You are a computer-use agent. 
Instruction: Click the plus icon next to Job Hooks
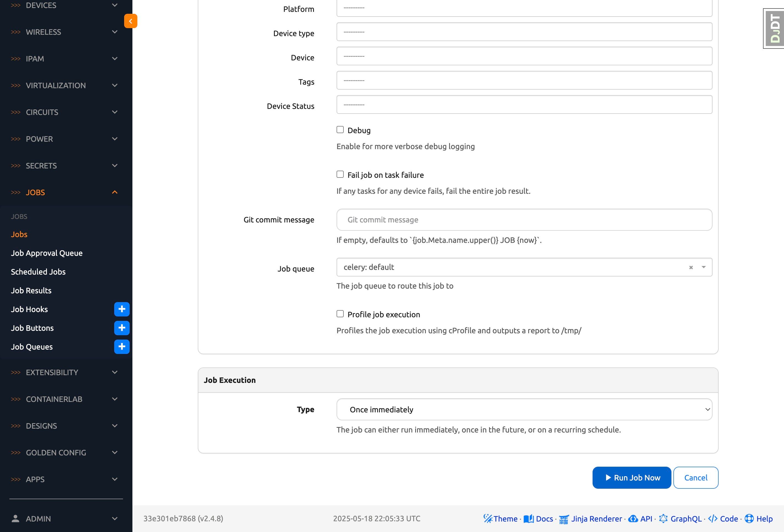tap(122, 309)
